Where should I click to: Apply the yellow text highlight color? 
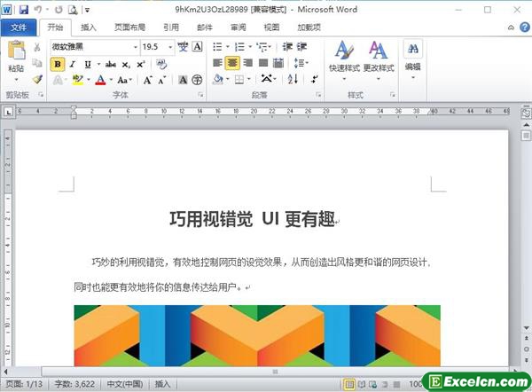coord(78,80)
